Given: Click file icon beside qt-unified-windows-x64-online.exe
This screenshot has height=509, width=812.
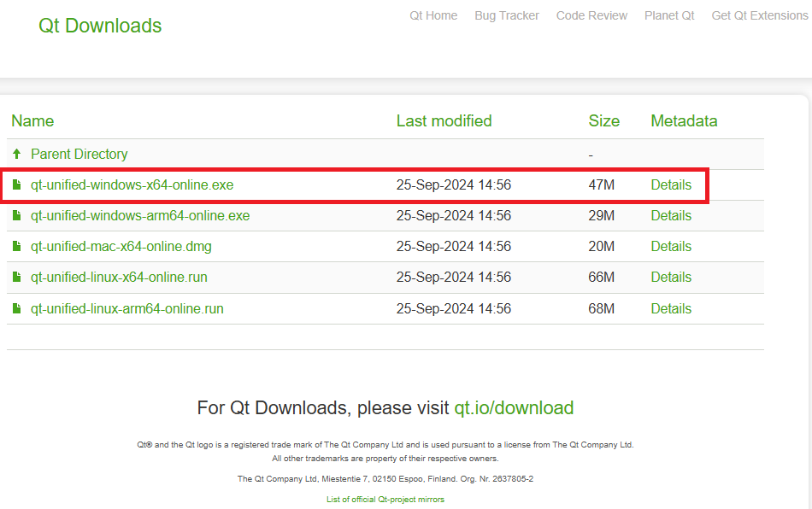Looking at the screenshot, I should click(16, 184).
